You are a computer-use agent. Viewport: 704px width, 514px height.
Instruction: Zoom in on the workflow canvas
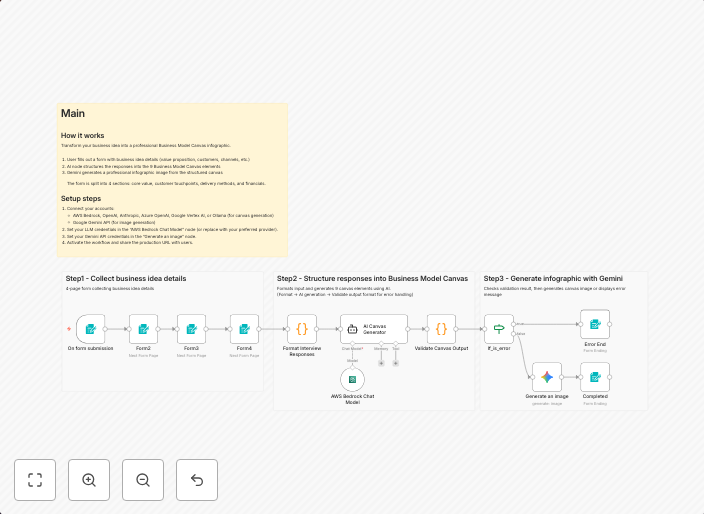tap(89, 480)
